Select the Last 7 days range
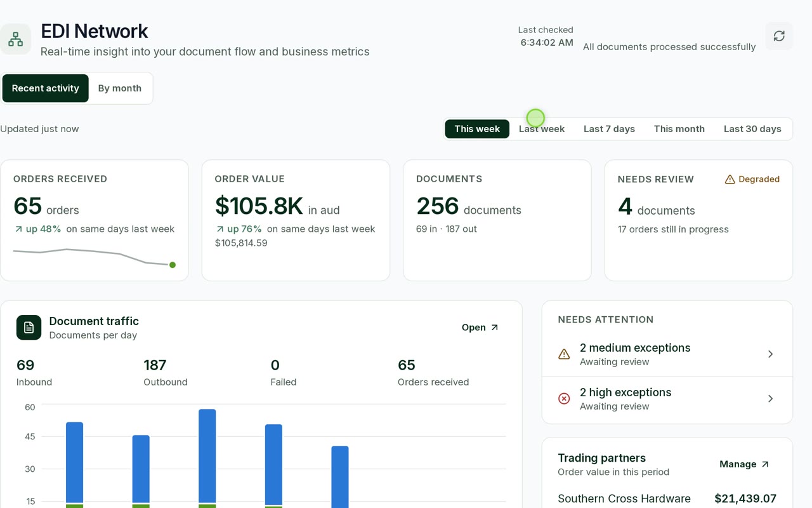This screenshot has height=508, width=812. tap(609, 129)
